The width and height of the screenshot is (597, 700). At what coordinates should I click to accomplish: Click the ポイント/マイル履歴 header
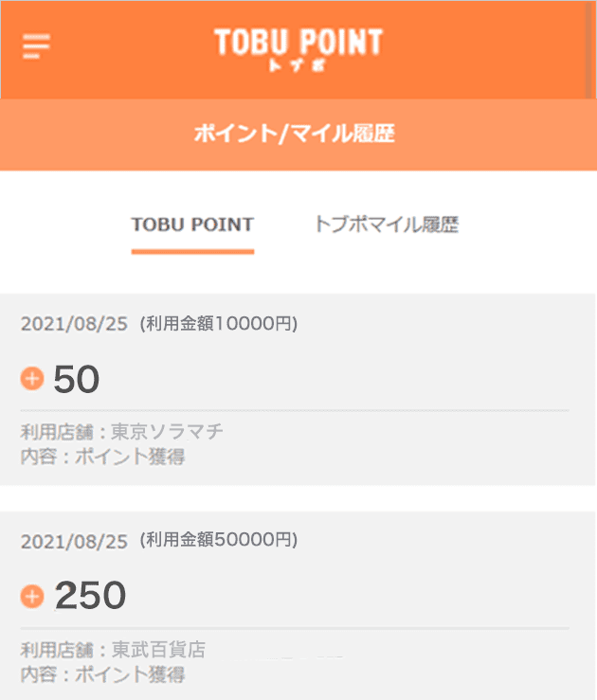pyautogui.click(x=295, y=134)
